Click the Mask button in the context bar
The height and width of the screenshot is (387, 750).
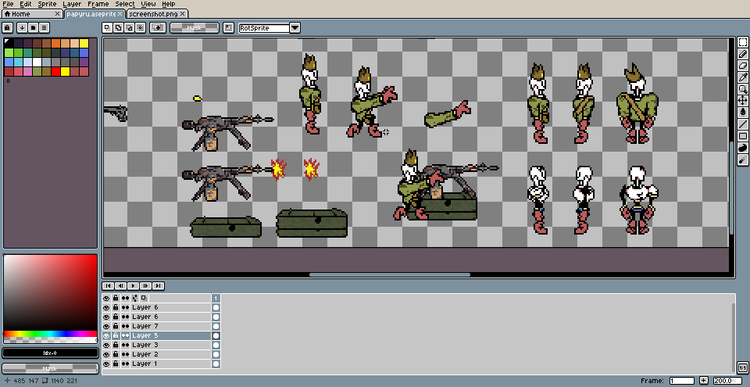(x=194, y=28)
